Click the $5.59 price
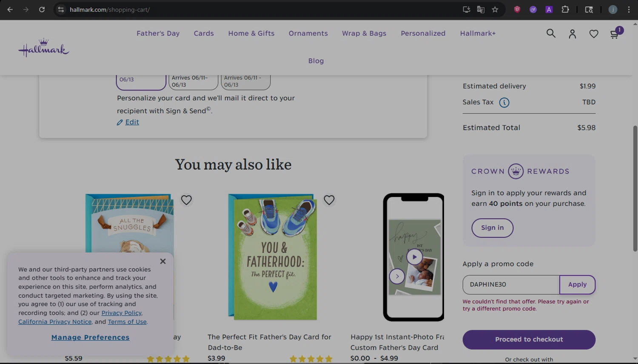 coord(74,358)
